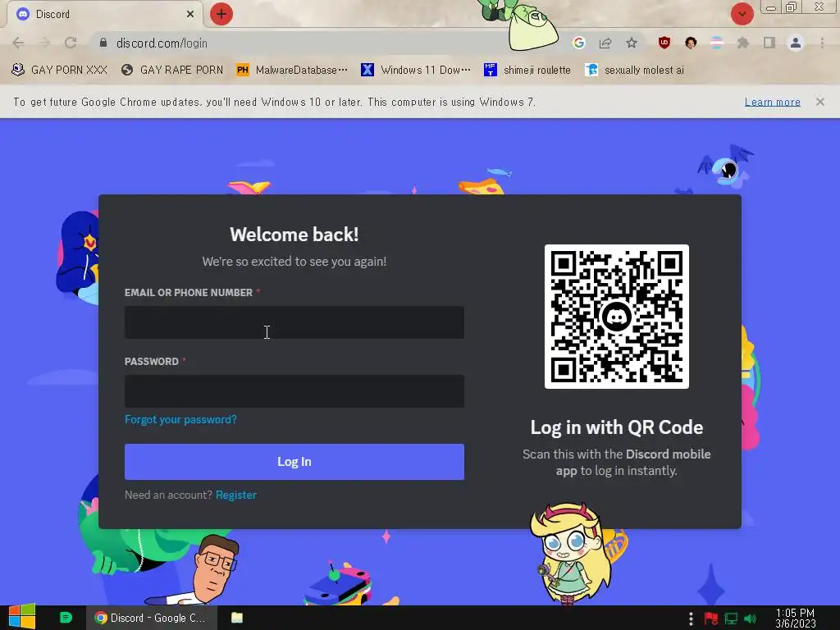This screenshot has width=840, height=630.
Task: Open the Windows 11 Dow bookmark
Action: tap(416, 71)
